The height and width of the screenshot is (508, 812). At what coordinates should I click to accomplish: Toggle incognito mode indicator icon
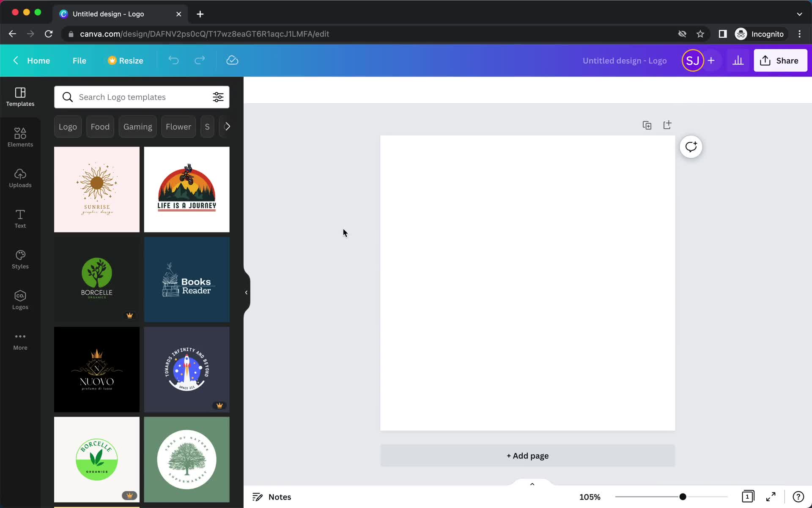click(x=740, y=33)
